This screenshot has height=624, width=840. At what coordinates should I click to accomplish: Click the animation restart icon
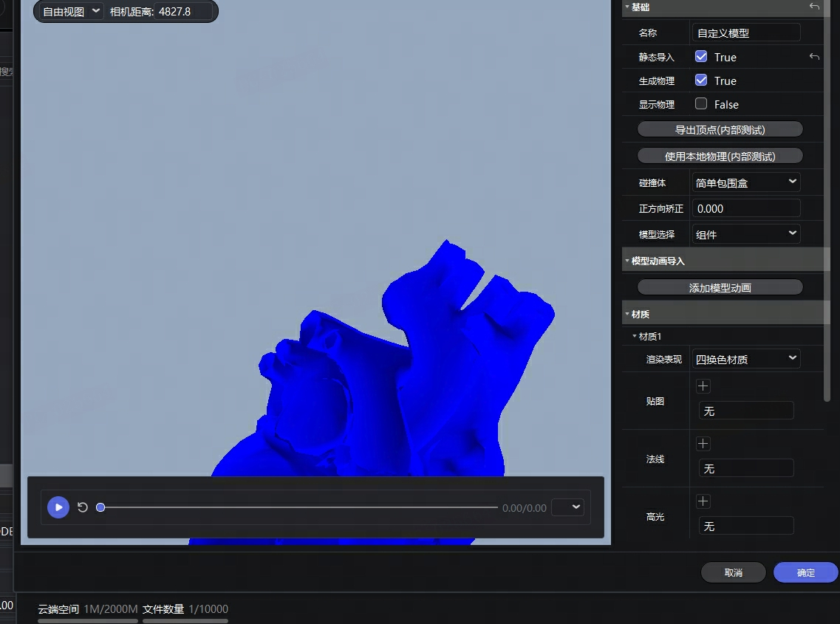tap(83, 507)
